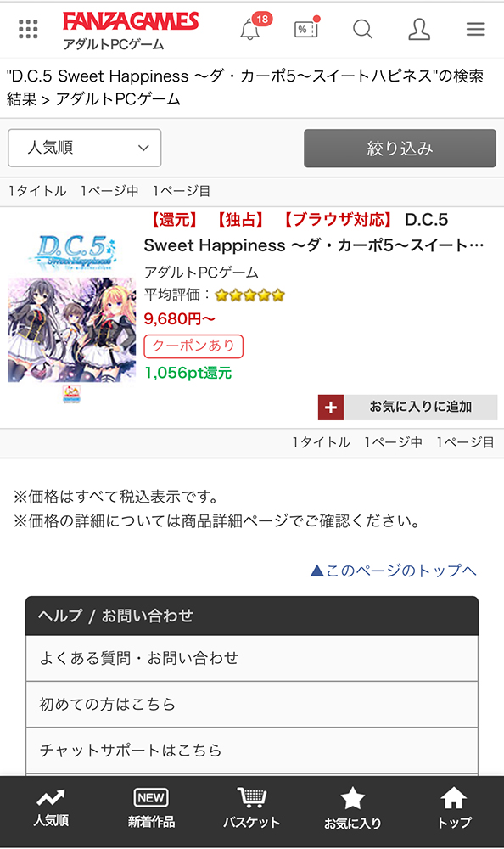Image resolution: width=504 pixels, height=849 pixels.
Task: Open the hamburger menu icon
Action: click(x=476, y=29)
